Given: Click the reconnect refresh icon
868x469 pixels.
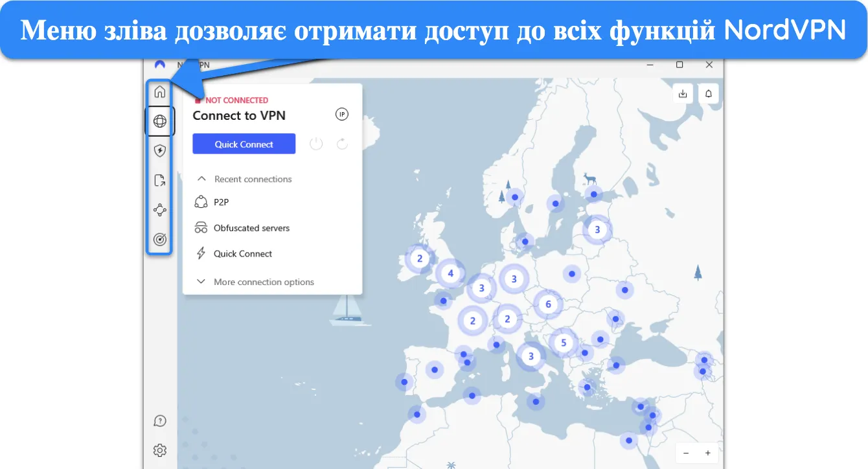Looking at the screenshot, I should [x=343, y=144].
